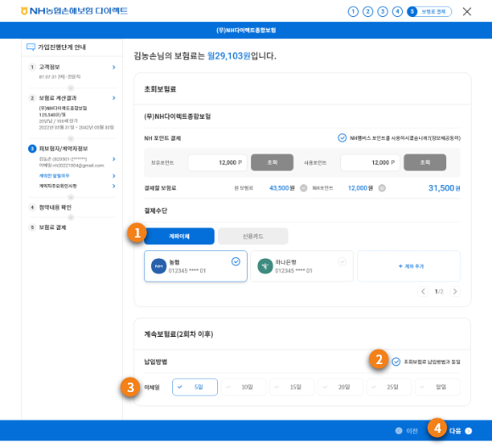Select 15일 as transfer date
Image resolution: width=492 pixels, height=448 pixels.
(x=292, y=387)
